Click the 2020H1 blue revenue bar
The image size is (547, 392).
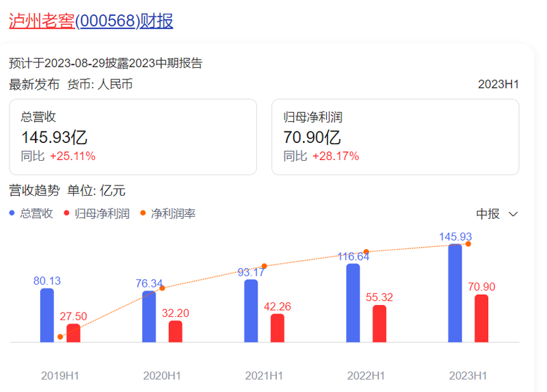(149, 317)
